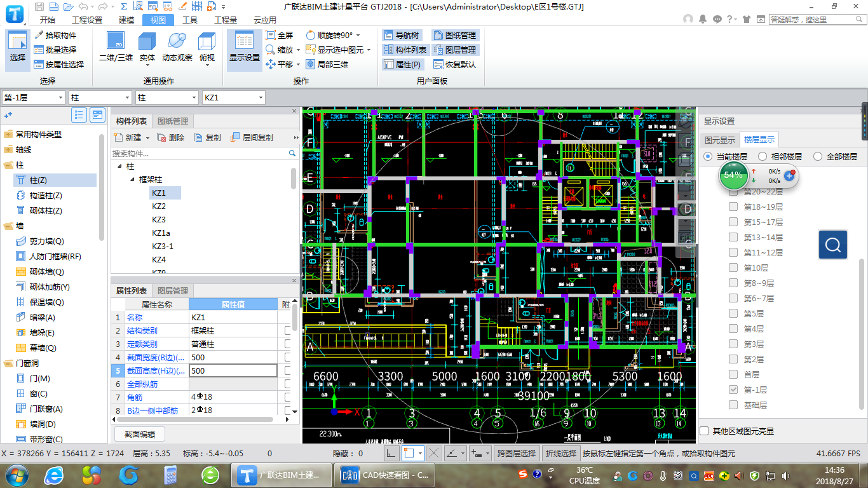Click 层间复制 copy between floors
The height and width of the screenshot is (488, 868).
(252, 137)
